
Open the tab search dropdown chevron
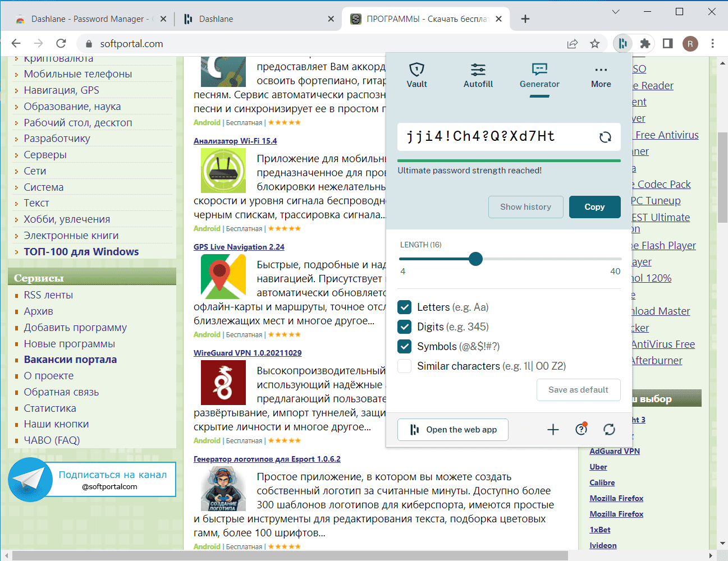(616, 12)
